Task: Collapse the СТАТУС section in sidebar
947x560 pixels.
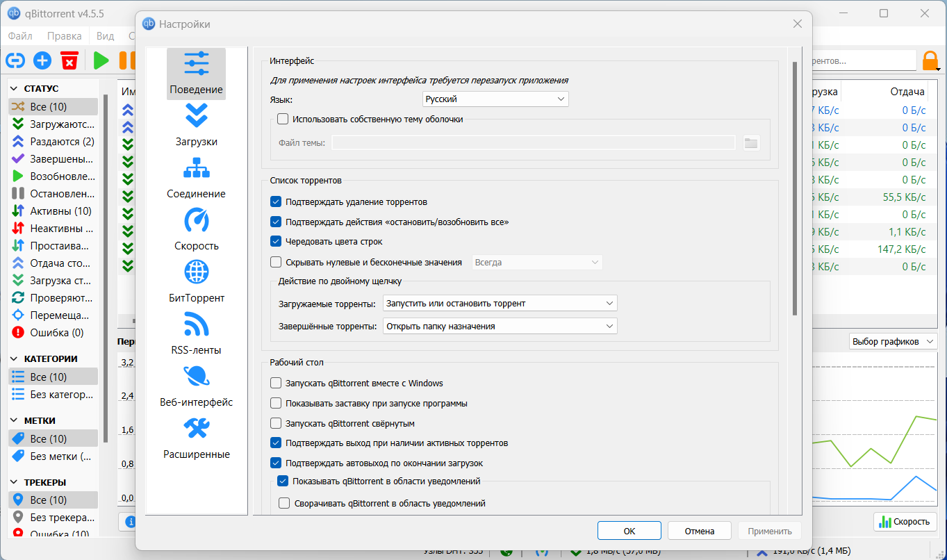Action: 15,89
